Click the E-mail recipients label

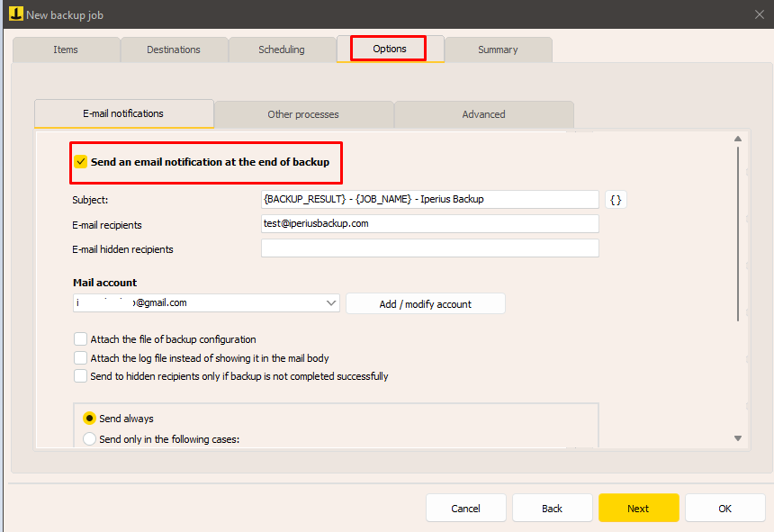click(106, 225)
